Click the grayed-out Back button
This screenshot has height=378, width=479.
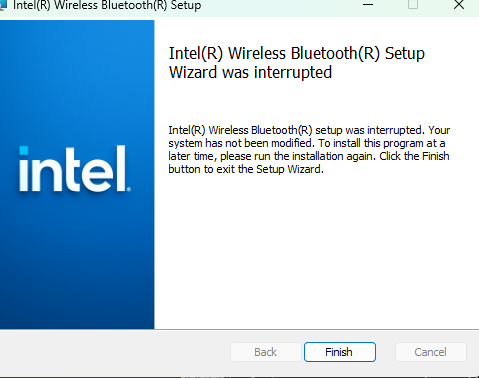click(x=266, y=352)
